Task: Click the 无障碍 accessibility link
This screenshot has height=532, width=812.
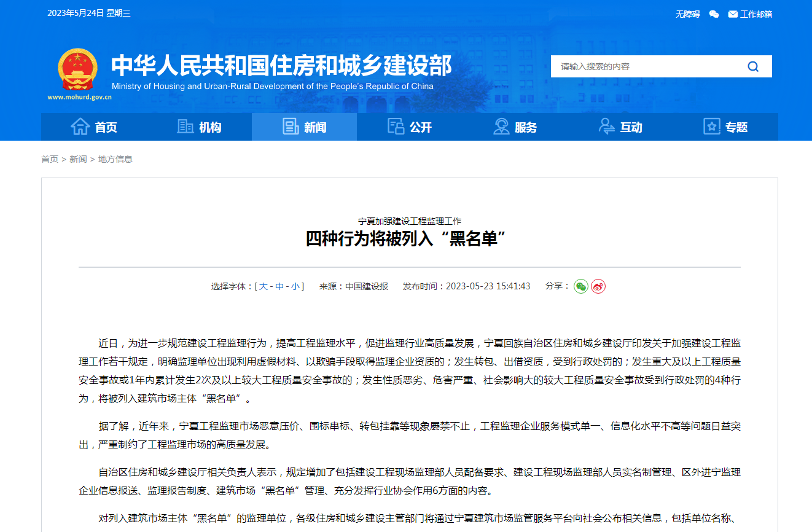Action: (x=688, y=14)
